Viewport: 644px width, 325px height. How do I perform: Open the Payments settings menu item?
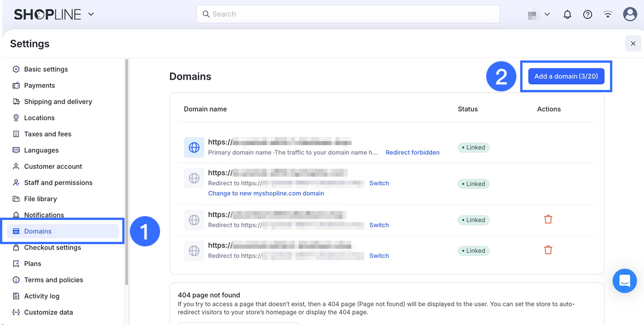tap(39, 85)
